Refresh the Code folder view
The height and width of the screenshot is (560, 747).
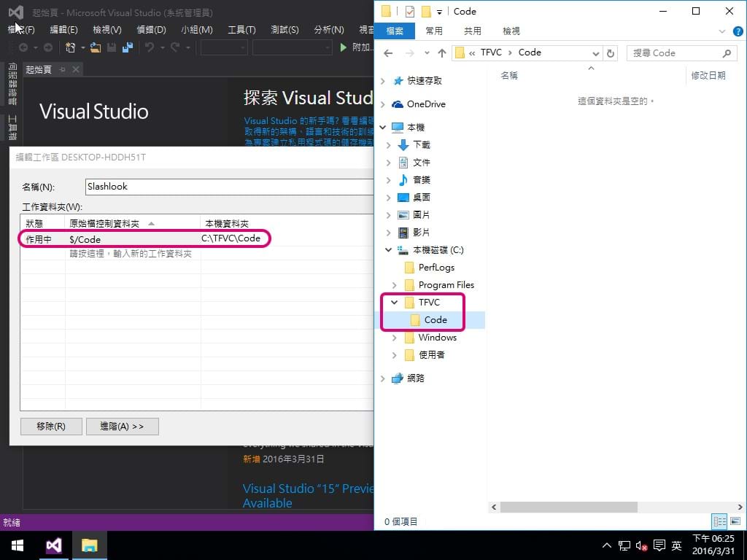click(x=611, y=53)
